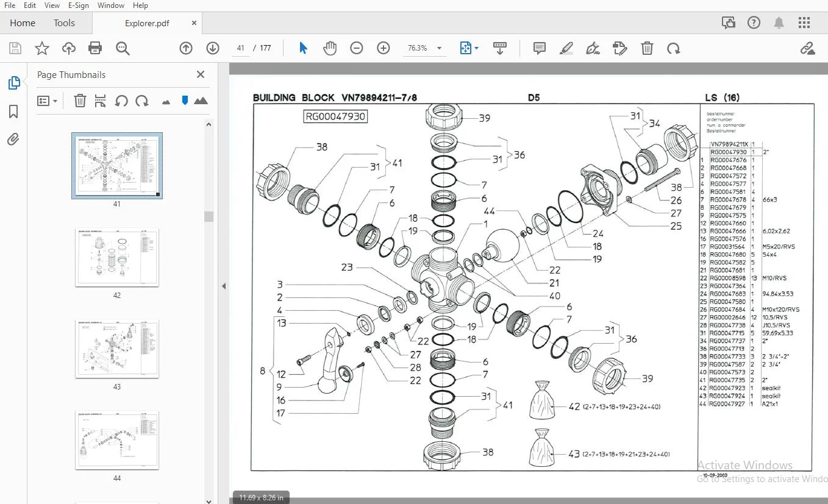This screenshot has width=828, height=504.
Task: Zoom out with the minus button
Action: point(357,48)
